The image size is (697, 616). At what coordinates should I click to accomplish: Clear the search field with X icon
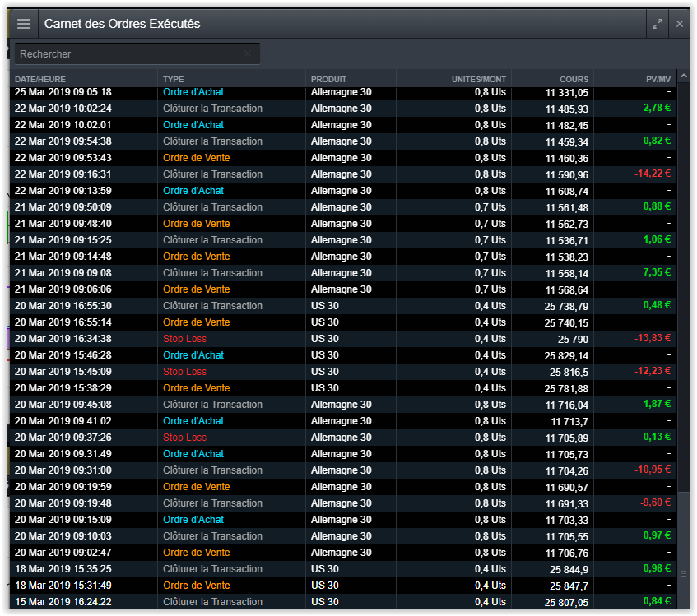[x=248, y=53]
